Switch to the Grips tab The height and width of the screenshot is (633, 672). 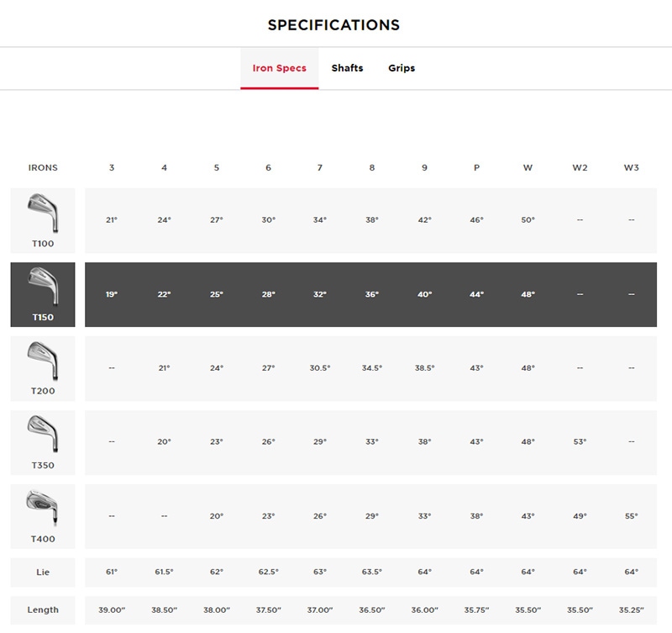(402, 68)
